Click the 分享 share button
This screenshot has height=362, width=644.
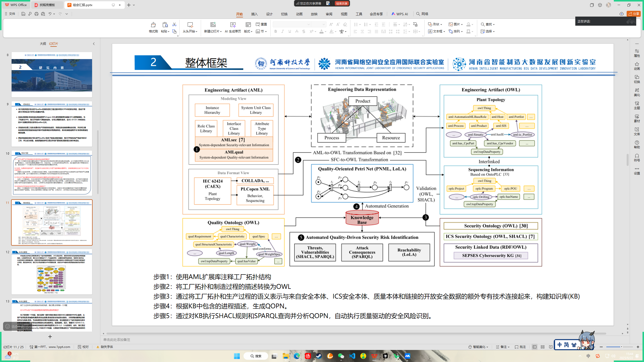click(x=634, y=14)
